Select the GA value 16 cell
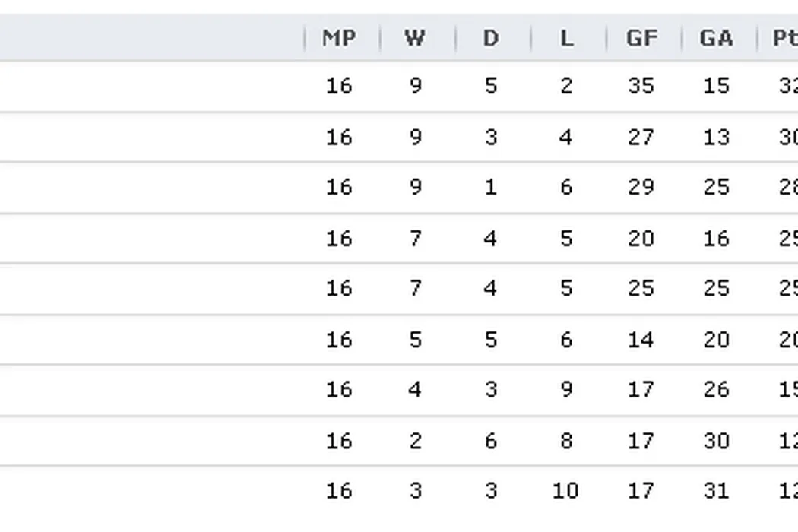 [717, 239]
